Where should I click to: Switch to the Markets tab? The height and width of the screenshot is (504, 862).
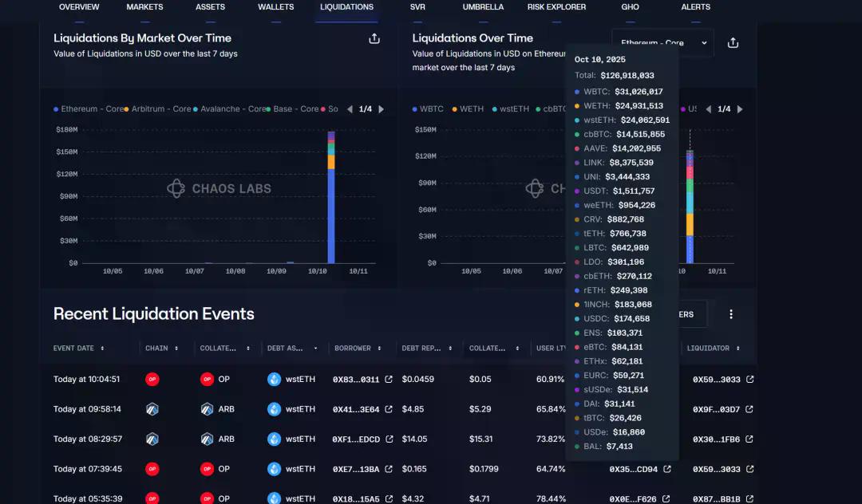(144, 7)
